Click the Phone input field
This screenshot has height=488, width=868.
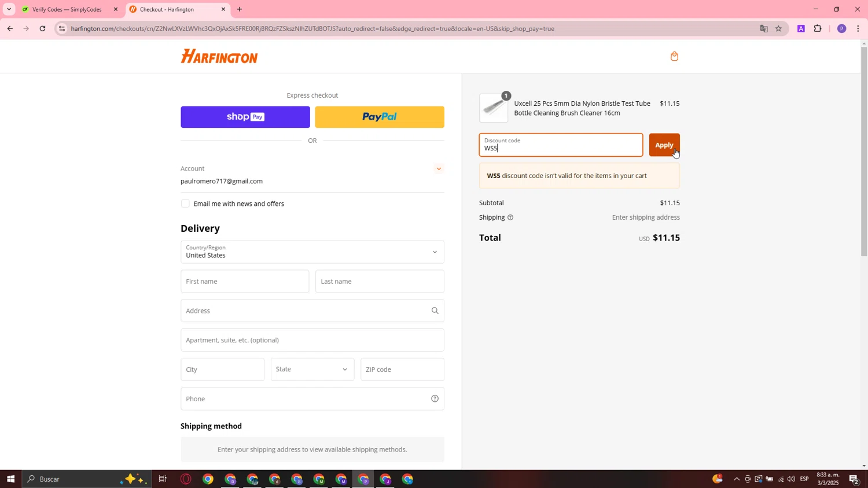point(312,399)
